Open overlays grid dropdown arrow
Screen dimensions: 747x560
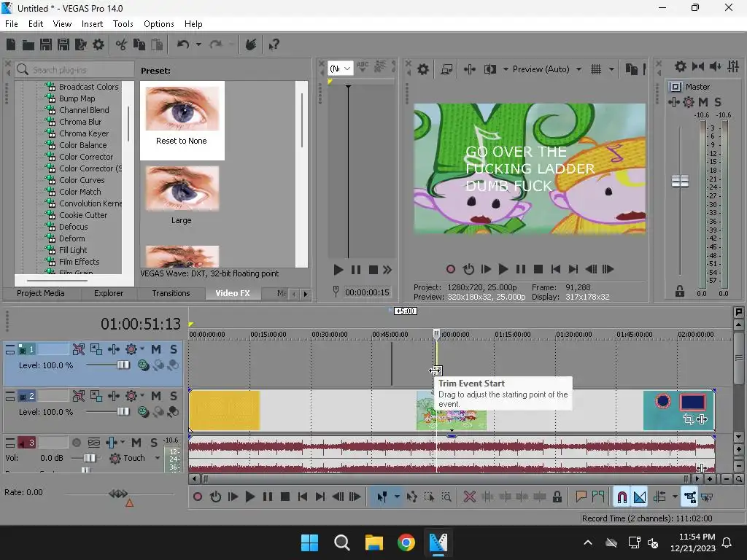pos(611,69)
